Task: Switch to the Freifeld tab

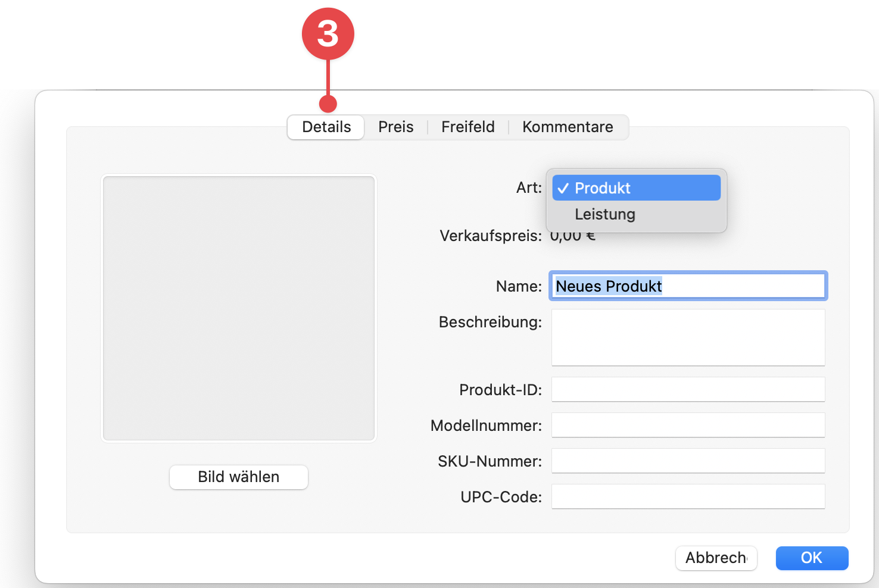Action: [467, 127]
